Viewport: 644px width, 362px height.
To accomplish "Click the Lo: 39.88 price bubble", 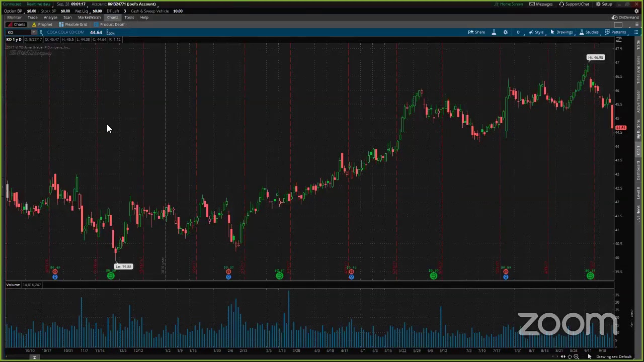I will (x=123, y=266).
